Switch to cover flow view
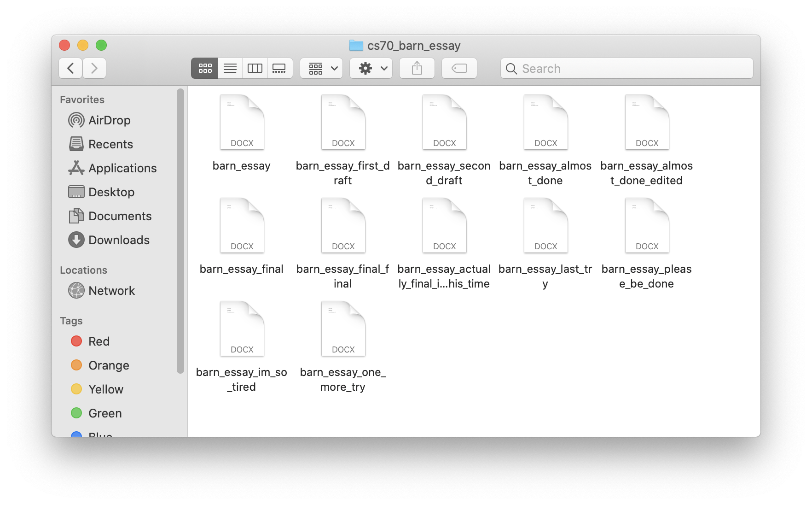Image resolution: width=812 pixels, height=505 pixels. 280,68
